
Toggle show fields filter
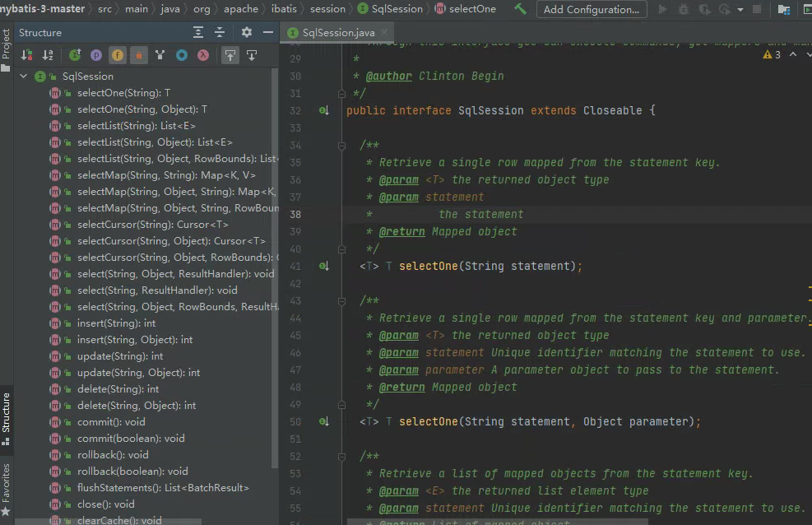[x=118, y=55]
